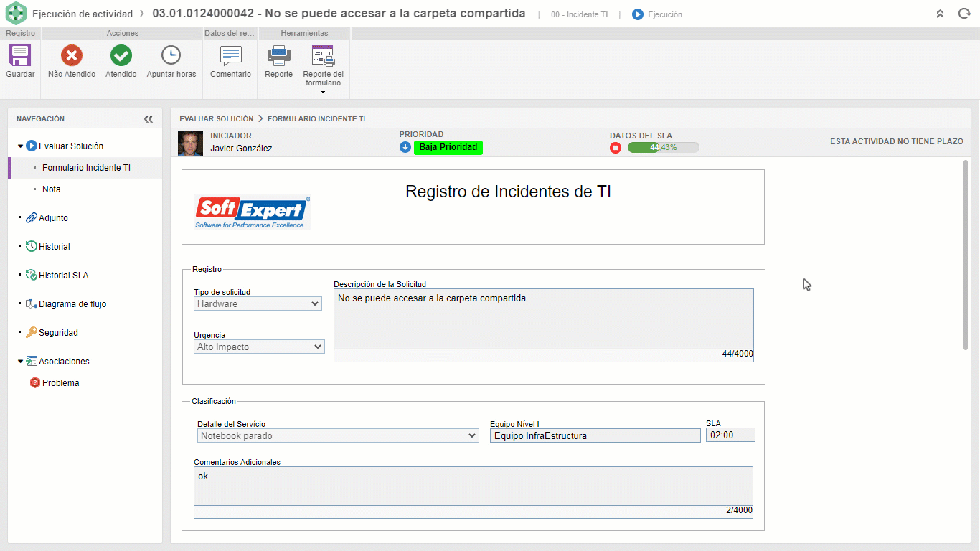The height and width of the screenshot is (551, 980).
Task: Click the SoftExpert logo in form
Action: (253, 212)
